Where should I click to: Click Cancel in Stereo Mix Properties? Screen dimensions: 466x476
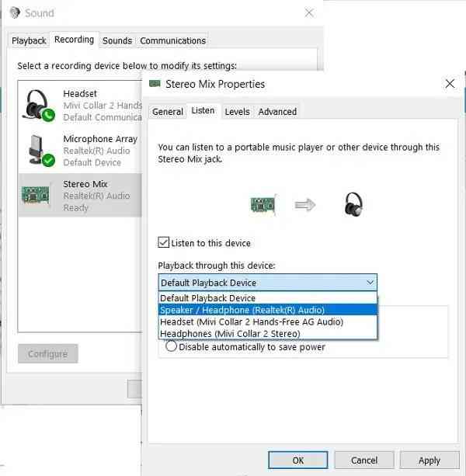click(x=364, y=460)
